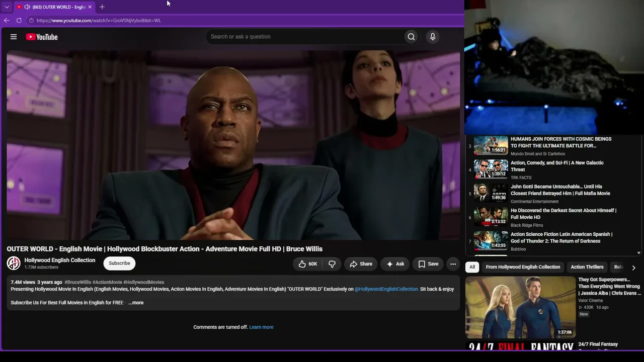644x362 pixels.
Task: Open 'HUMANS JOIN FORCES WITH COSMIC BEINGS' title
Action: (x=561, y=142)
